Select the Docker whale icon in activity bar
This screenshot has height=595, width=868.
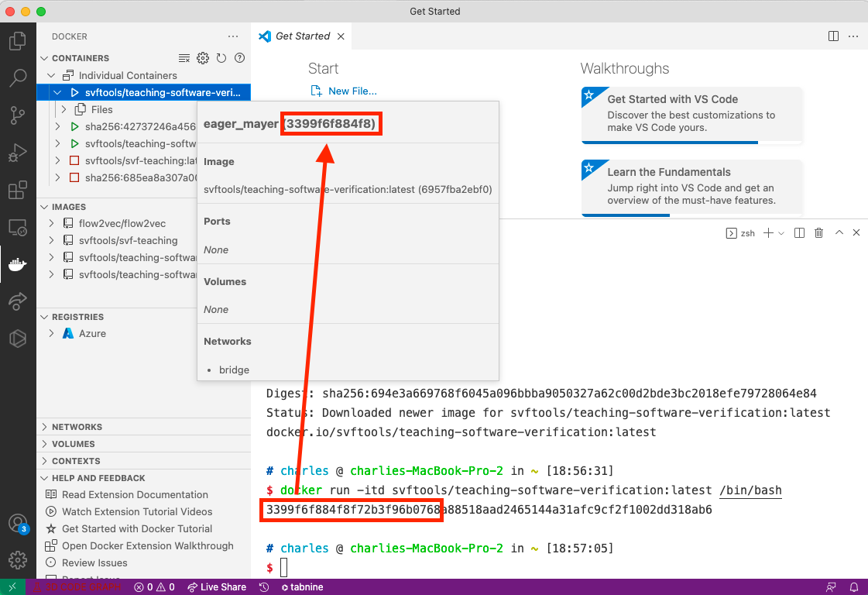(x=18, y=264)
